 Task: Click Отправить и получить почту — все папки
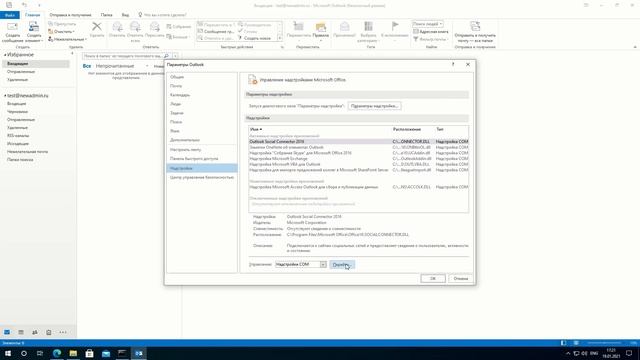[475, 32]
